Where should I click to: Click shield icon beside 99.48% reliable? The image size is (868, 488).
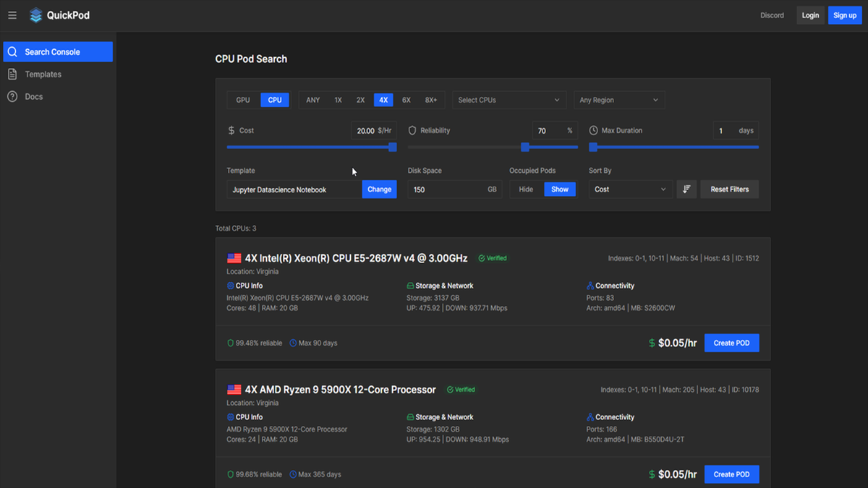(x=231, y=343)
